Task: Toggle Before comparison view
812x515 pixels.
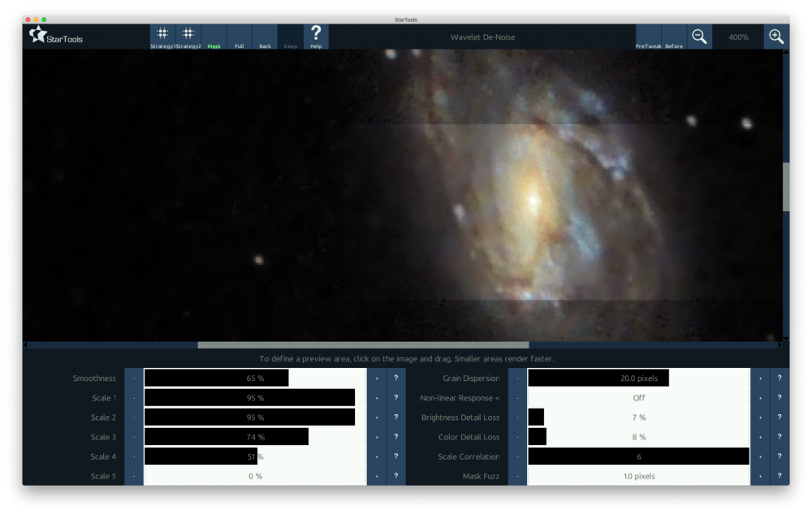Action: click(674, 37)
